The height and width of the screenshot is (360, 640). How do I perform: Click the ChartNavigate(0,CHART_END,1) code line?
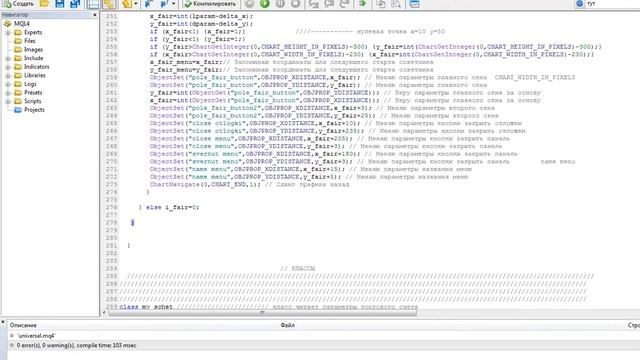(x=205, y=184)
